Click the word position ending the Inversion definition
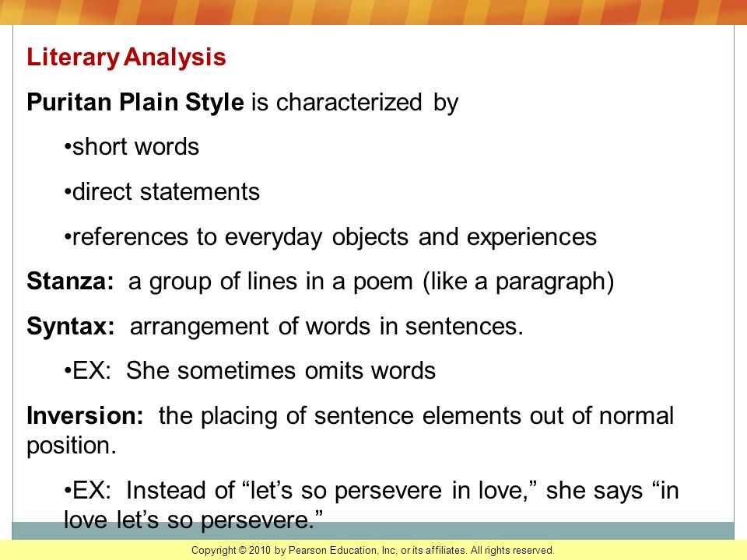The height and width of the screenshot is (560, 747). point(72,446)
